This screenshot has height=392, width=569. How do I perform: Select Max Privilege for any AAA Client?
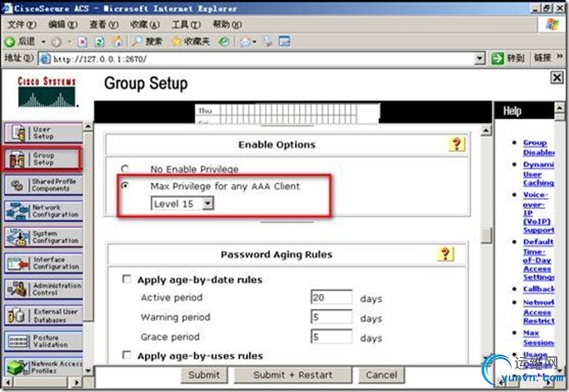pyautogui.click(x=125, y=186)
